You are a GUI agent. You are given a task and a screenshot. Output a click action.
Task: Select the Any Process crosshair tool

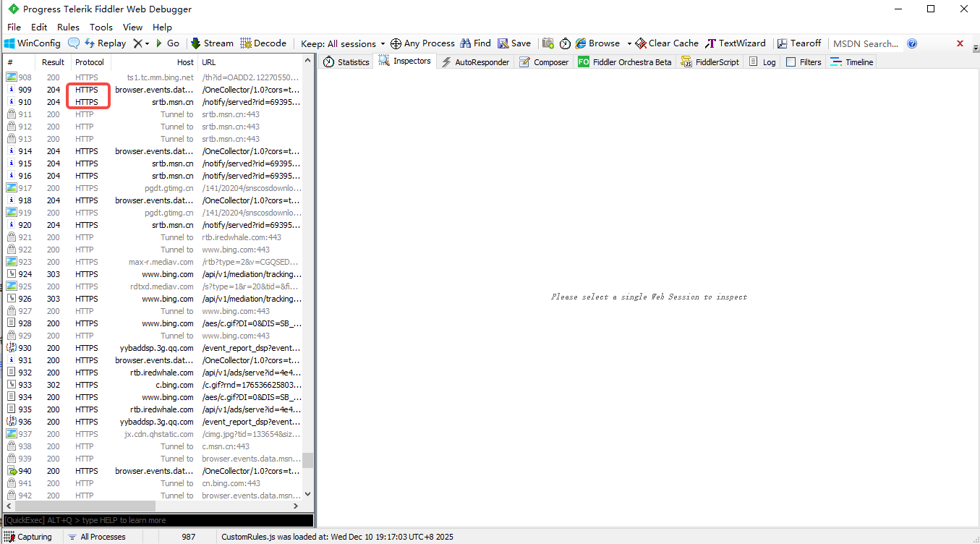pos(422,43)
